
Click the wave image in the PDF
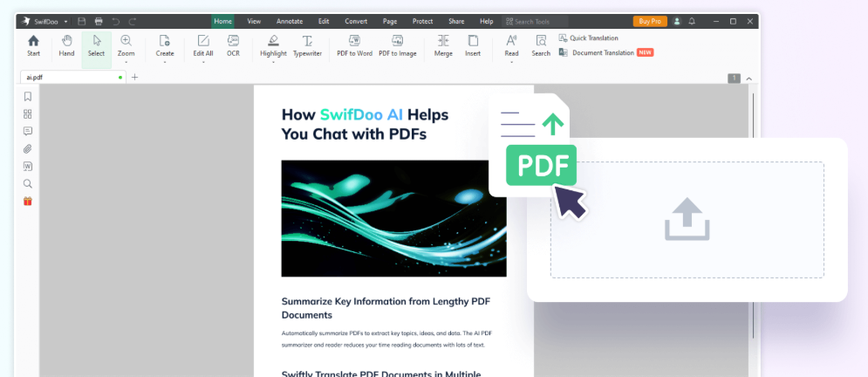pos(393,219)
